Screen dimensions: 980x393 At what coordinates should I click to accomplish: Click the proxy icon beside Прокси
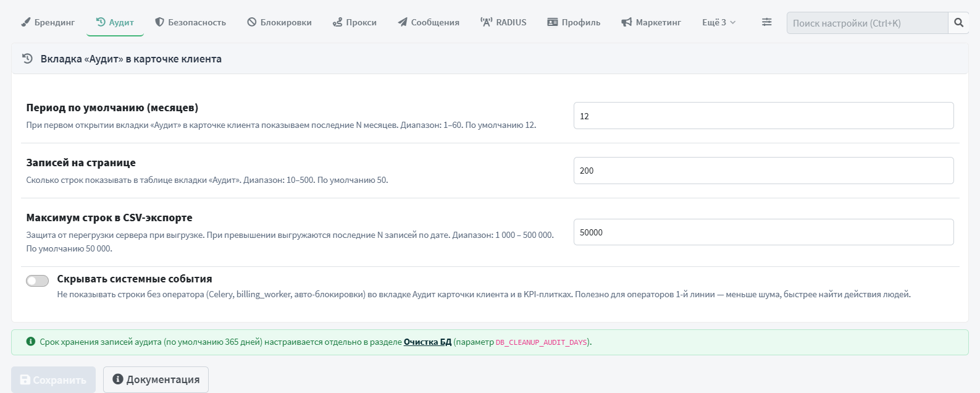click(x=338, y=22)
